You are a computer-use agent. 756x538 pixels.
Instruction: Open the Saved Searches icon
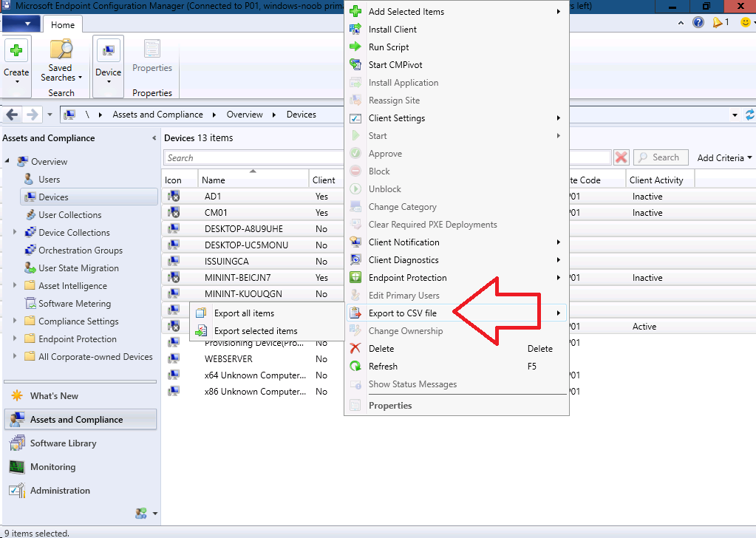coord(61,50)
